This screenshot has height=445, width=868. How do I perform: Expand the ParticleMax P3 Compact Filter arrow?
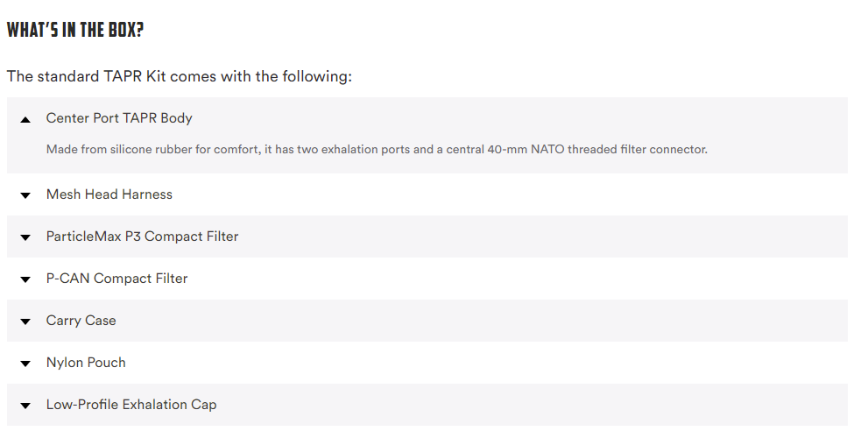coord(25,237)
